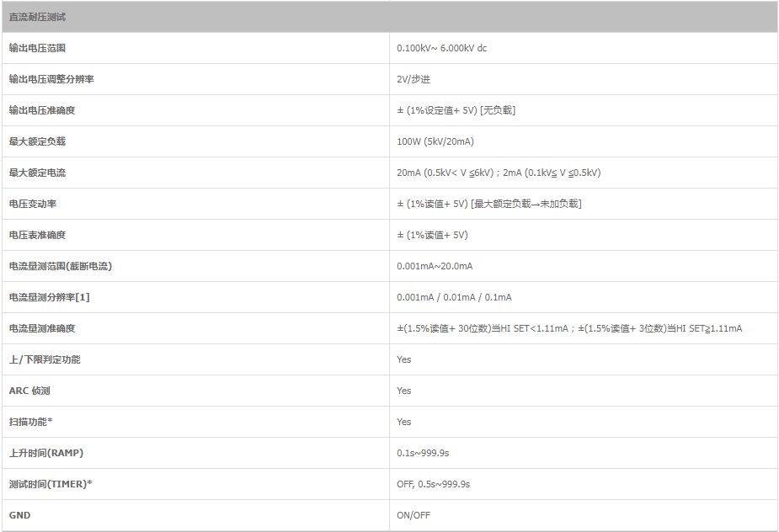The image size is (779, 532).
Task: Click the 最大额定负载 label
Action: 36,141
